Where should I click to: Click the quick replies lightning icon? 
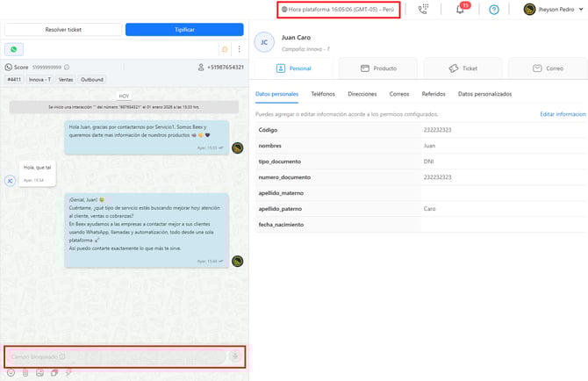click(x=68, y=373)
